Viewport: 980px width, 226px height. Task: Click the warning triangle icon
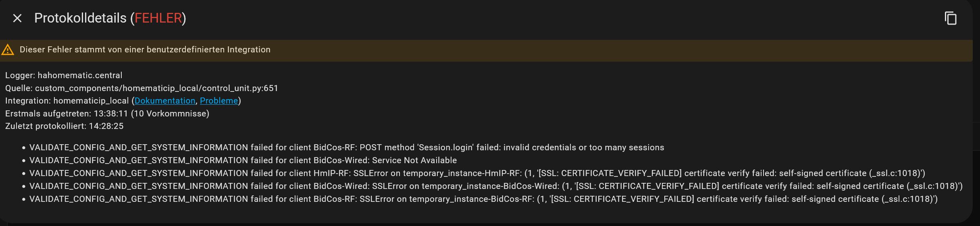pyautogui.click(x=8, y=50)
